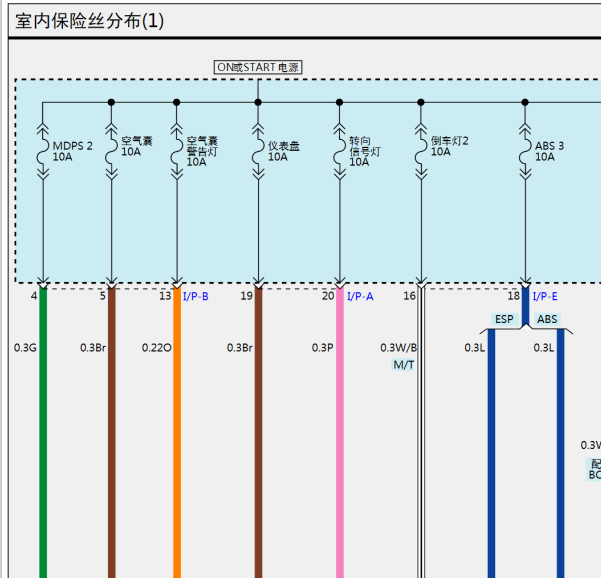The height and width of the screenshot is (578, 601).
Task: Select the MDPS 2 10A fuse symbol
Action: coord(43,151)
